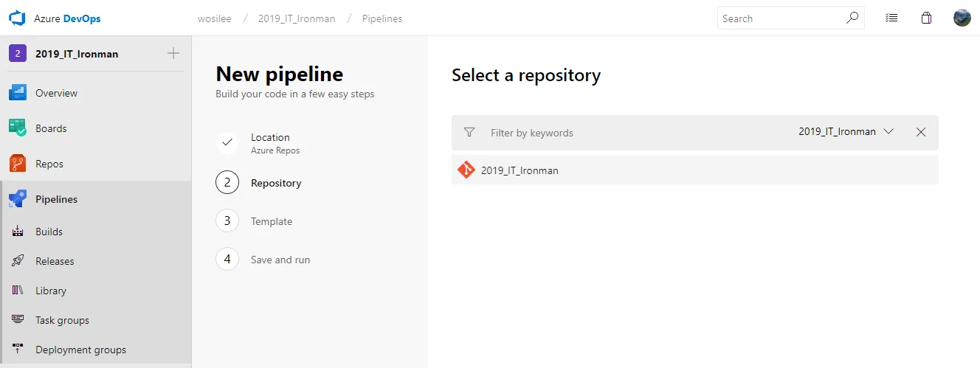Select the Repos menu item
This screenshot has height=368, width=980.
tap(96, 164)
